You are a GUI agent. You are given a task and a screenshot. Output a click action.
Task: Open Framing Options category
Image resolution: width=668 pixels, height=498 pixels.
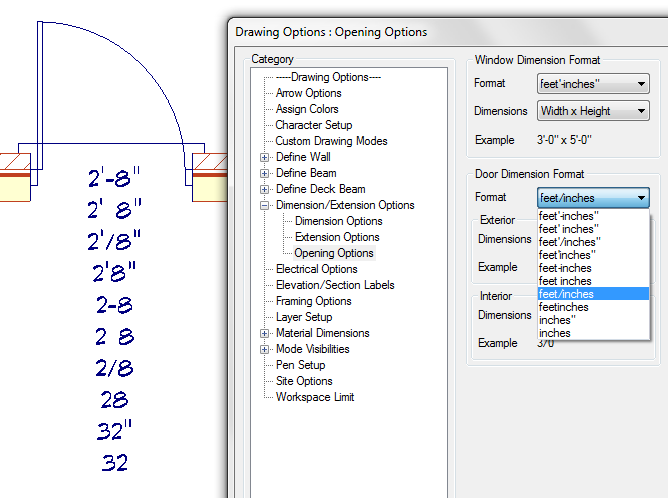314,301
